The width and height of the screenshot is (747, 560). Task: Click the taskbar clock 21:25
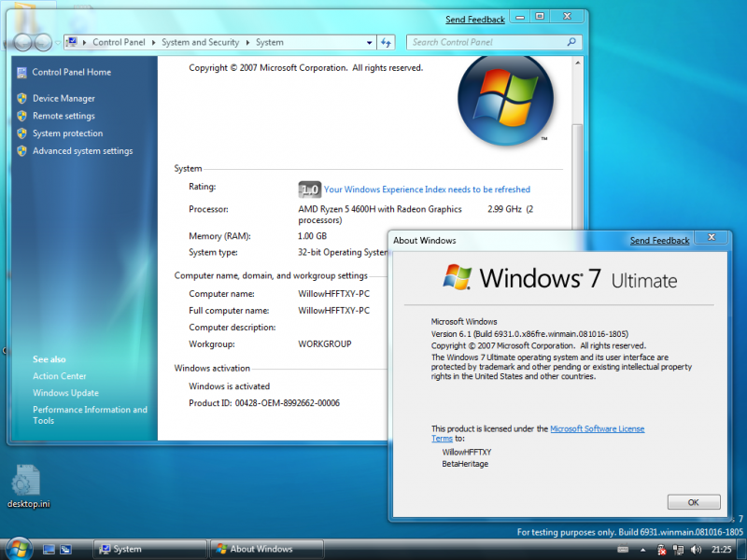coord(721,550)
